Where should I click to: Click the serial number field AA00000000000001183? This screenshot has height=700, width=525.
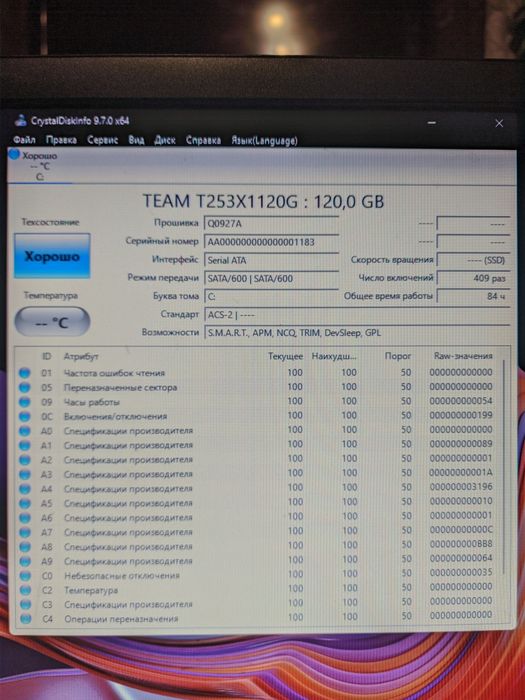point(271,242)
